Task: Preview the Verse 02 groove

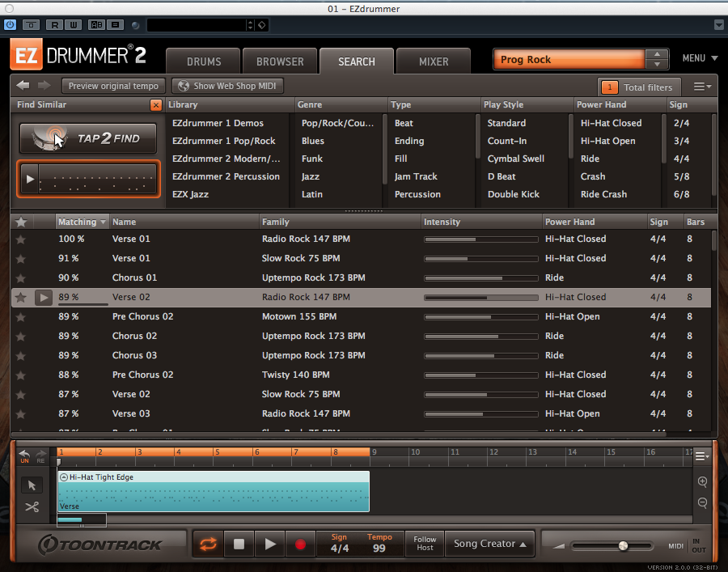Action: point(44,298)
